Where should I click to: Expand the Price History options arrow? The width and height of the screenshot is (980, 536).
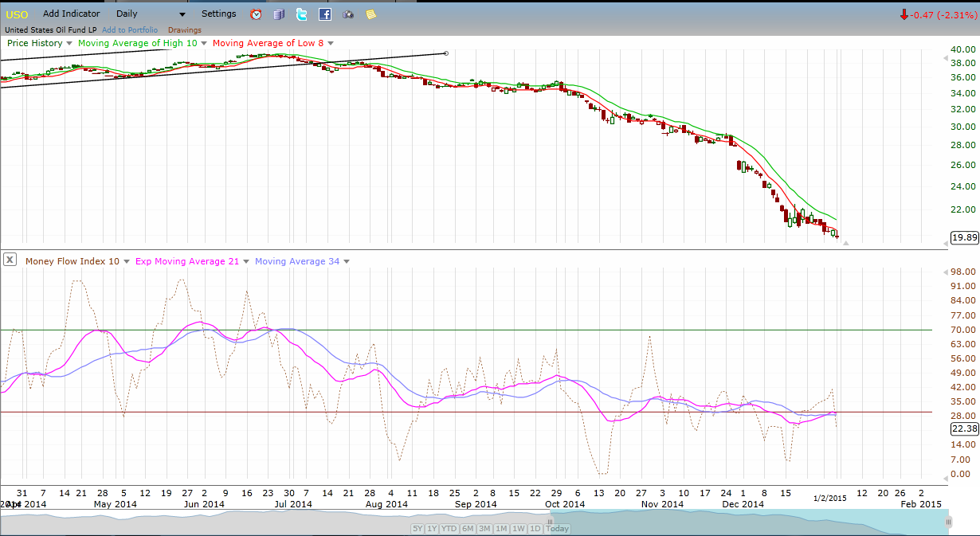[x=69, y=43]
